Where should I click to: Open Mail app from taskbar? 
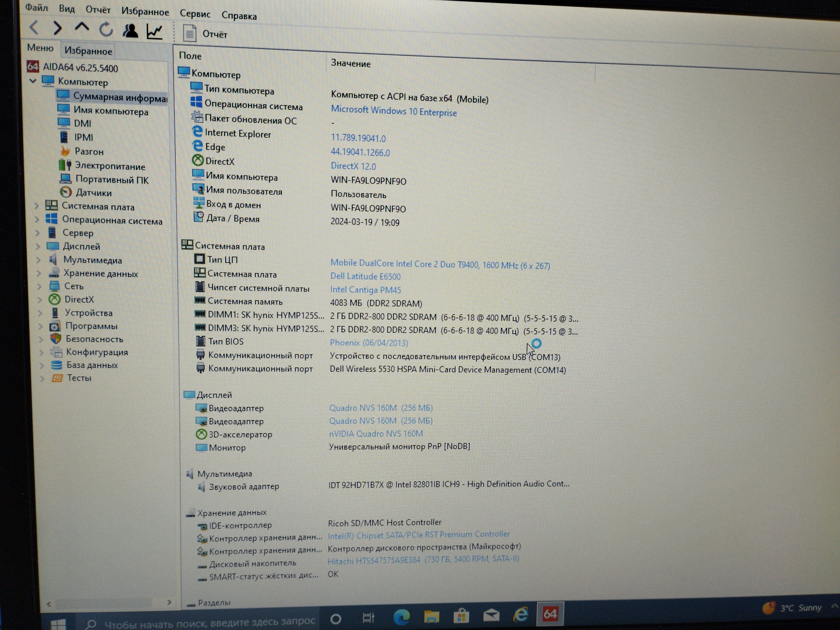point(491,616)
